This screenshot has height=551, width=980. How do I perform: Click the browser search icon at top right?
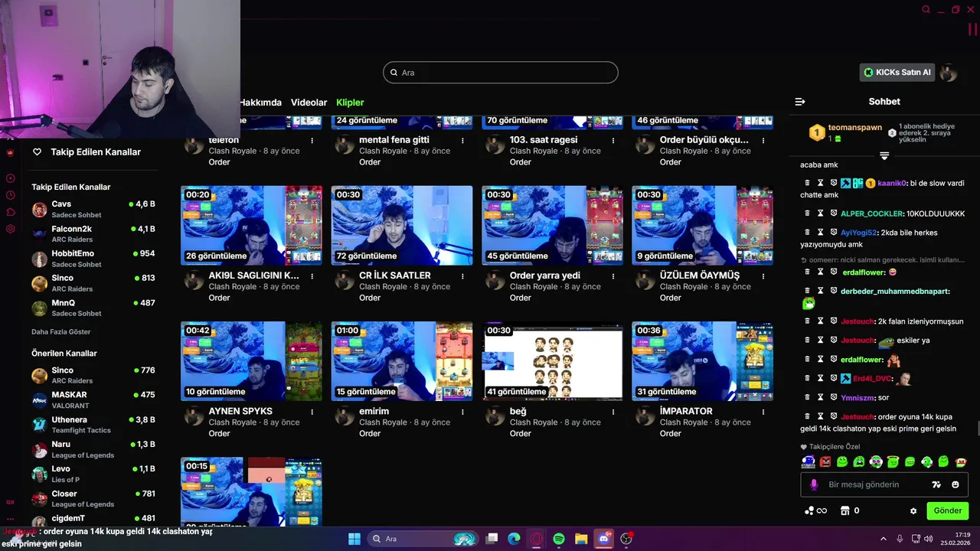click(x=926, y=10)
